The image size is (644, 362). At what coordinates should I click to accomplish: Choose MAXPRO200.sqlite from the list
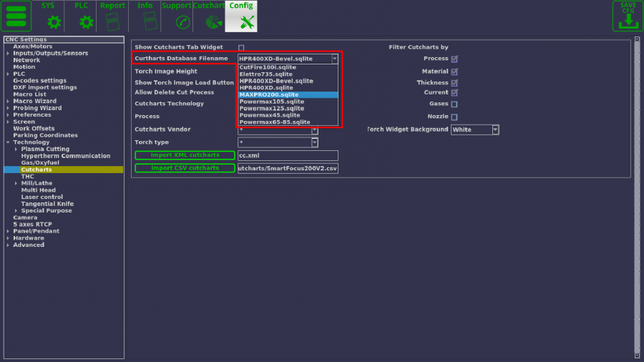[288, 94]
